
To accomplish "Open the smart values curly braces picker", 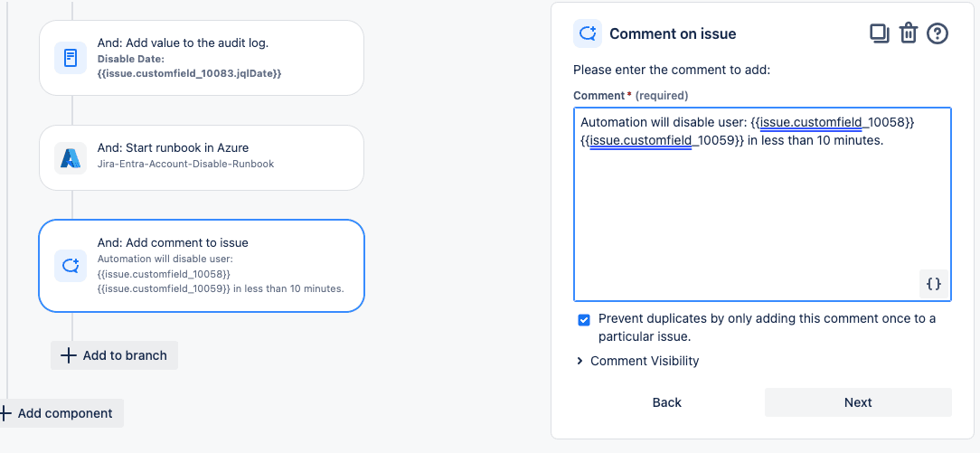I will [x=933, y=284].
